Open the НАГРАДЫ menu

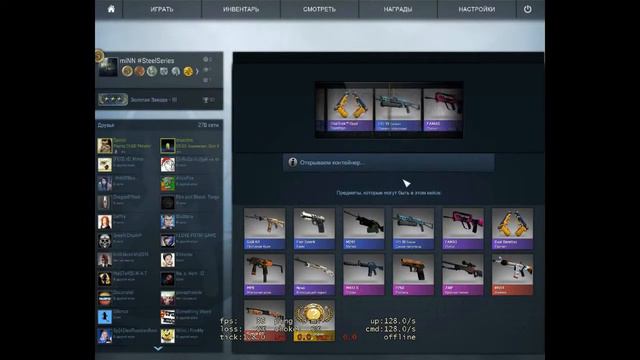click(x=398, y=9)
